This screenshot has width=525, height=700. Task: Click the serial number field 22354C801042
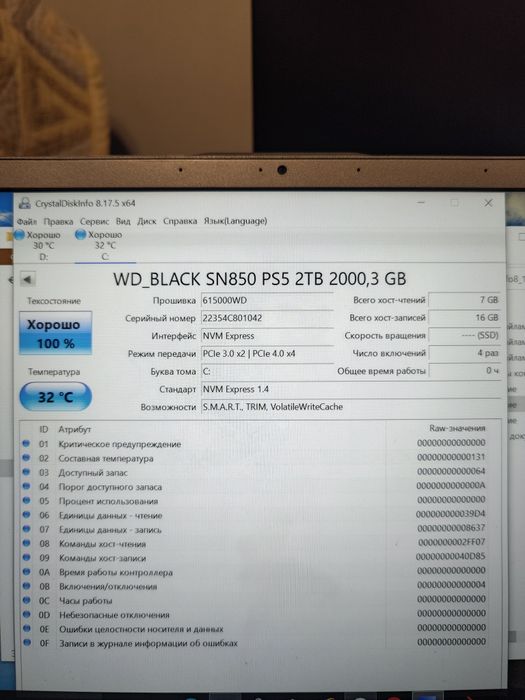click(x=267, y=318)
